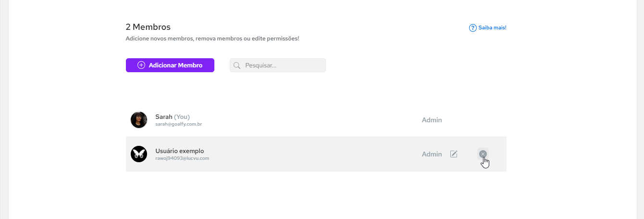Viewport: 644px width, 219px height.
Task: Edit permissions with the pencil icon
Action: coord(454,154)
